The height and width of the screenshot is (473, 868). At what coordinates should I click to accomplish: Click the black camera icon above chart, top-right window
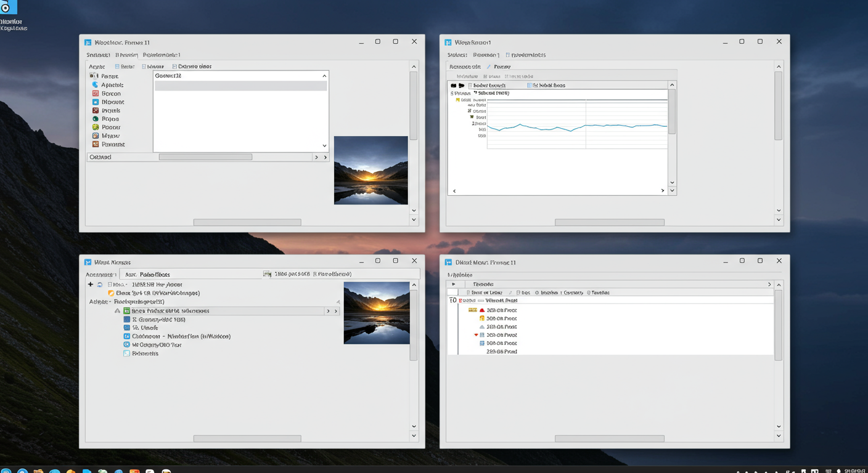(x=454, y=86)
